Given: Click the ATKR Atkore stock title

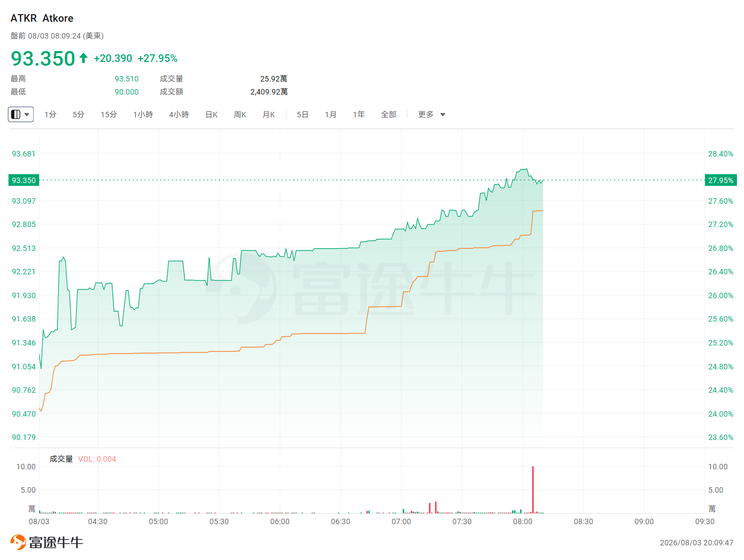Looking at the screenshot, I should pos(42,18).
